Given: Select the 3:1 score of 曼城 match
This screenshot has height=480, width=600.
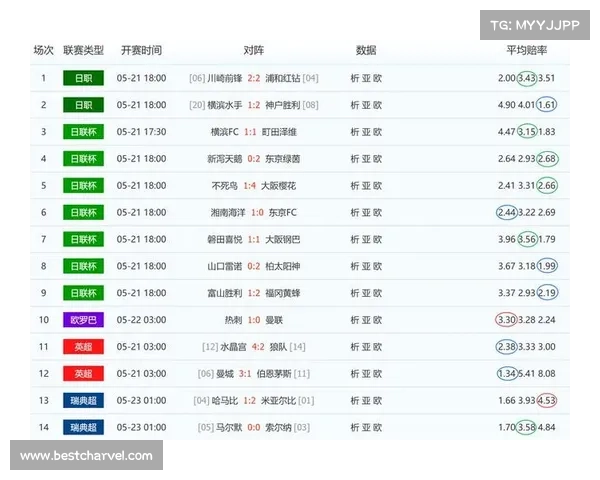Looking at the screenshot, I should pos(245,374).
